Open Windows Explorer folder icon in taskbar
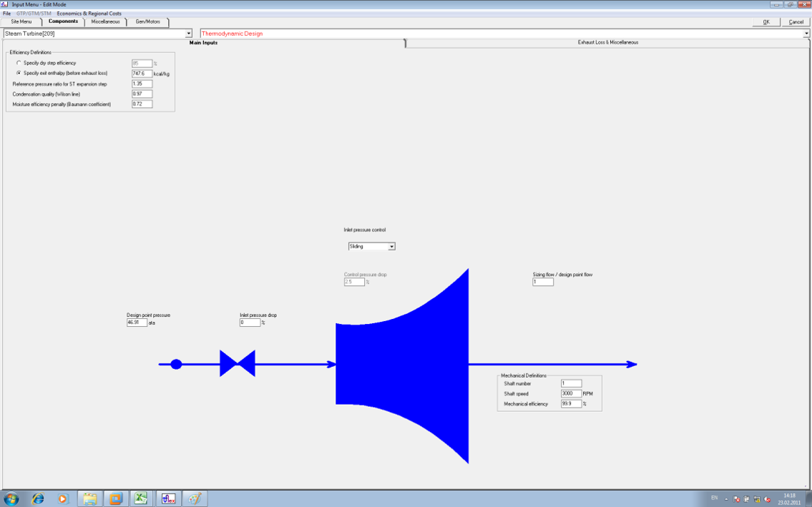Viewport: 812px width, 507px height. (x=90, y=498)
